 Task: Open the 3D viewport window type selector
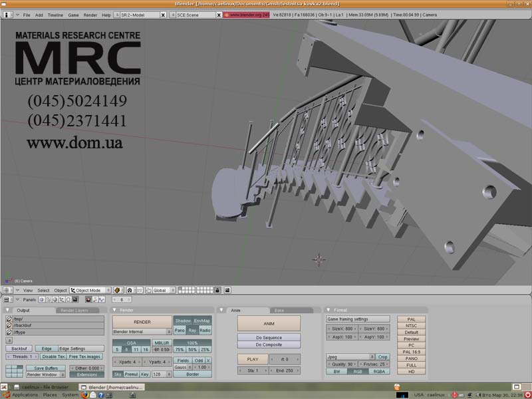[x=7, y=291]
